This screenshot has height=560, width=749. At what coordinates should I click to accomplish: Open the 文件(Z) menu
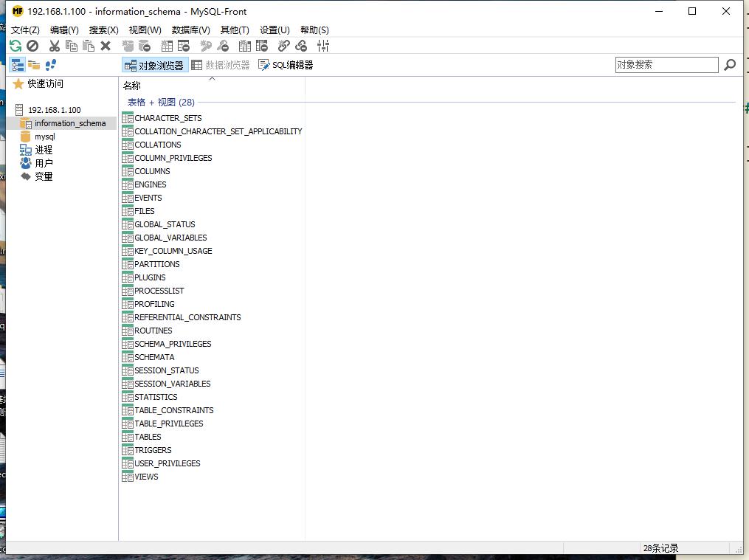[25, 30]
